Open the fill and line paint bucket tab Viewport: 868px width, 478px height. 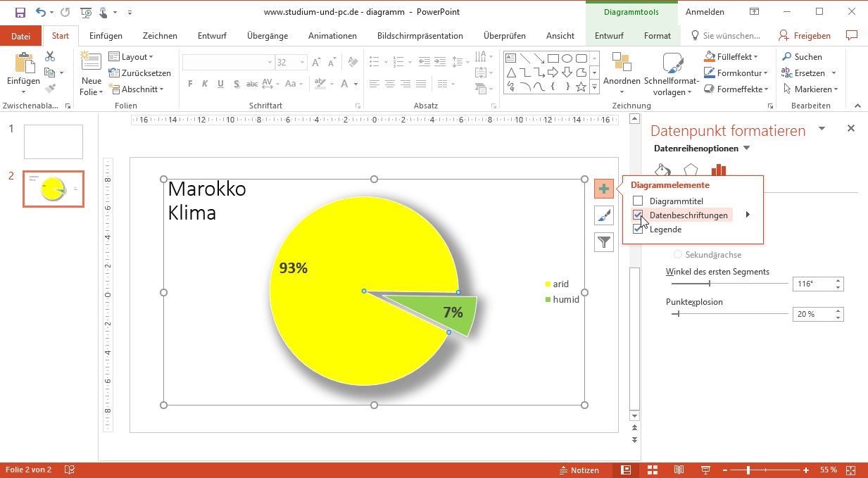(662, 170)
